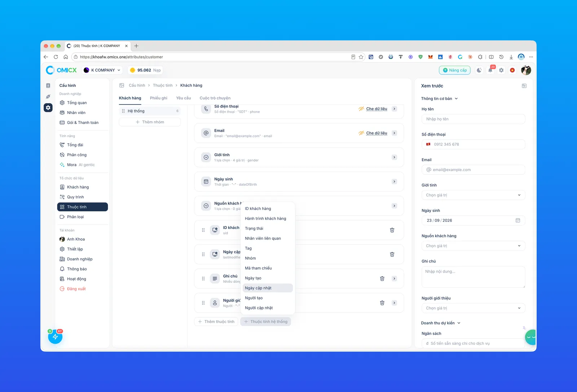Click drag handle on Ghi chú row
The width and height of the screenshot is (577, 392).
(203, 278)
